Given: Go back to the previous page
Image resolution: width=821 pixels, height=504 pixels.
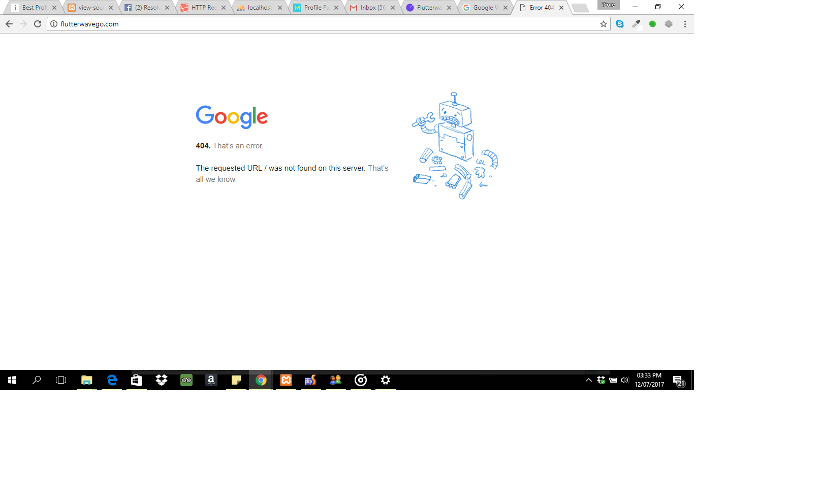Looking at the screenshot, I should 9,24.
